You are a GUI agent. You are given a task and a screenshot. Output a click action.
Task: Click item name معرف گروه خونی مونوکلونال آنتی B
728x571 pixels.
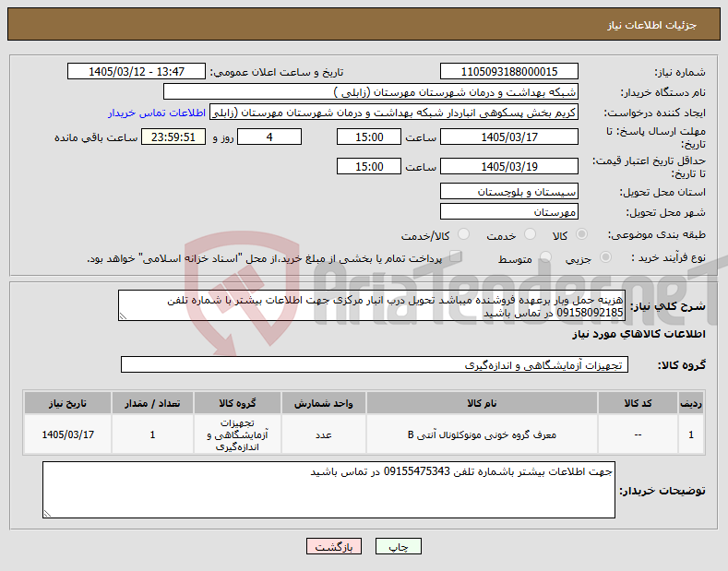click(482, 435)
